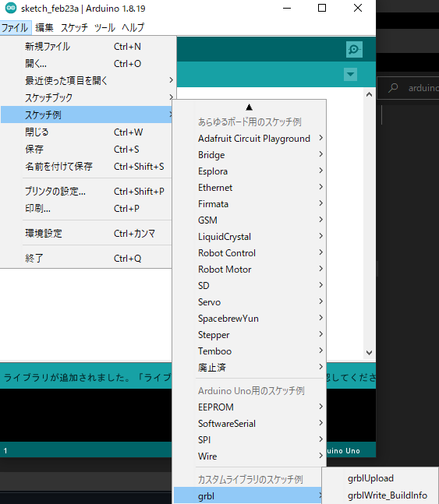Open Stepper examples submenu
The image size is (439, 504).
click(250, 335)
